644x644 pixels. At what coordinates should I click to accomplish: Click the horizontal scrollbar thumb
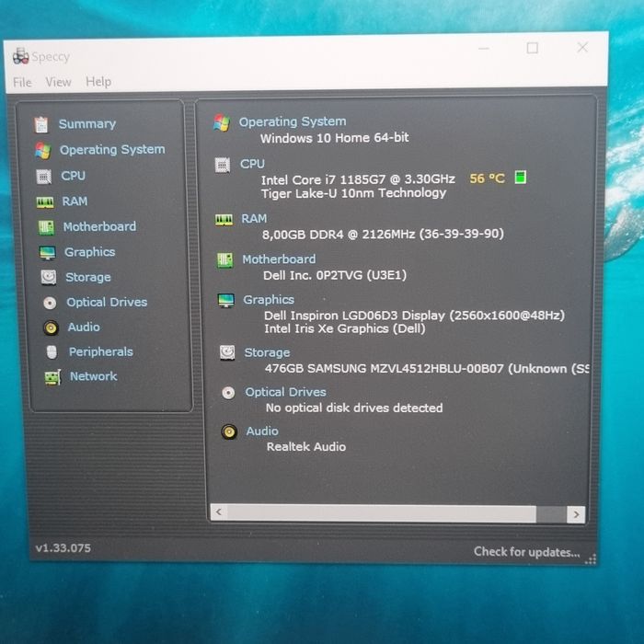tap(382, 513)
